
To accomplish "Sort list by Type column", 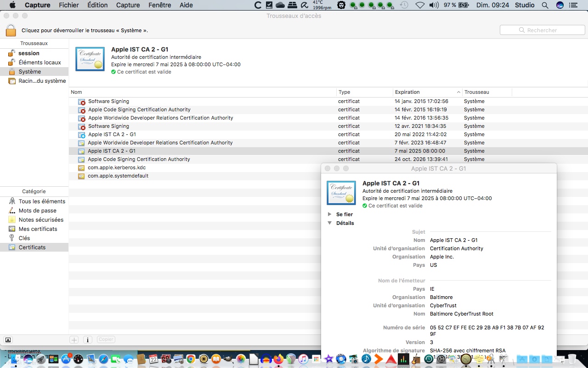I will 365,92.
